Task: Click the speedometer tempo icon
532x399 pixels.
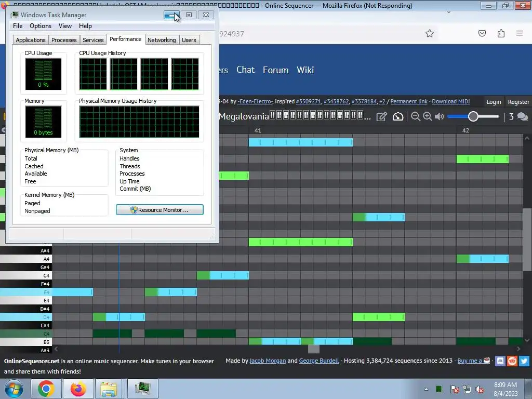Action: (x=398, y=117)
